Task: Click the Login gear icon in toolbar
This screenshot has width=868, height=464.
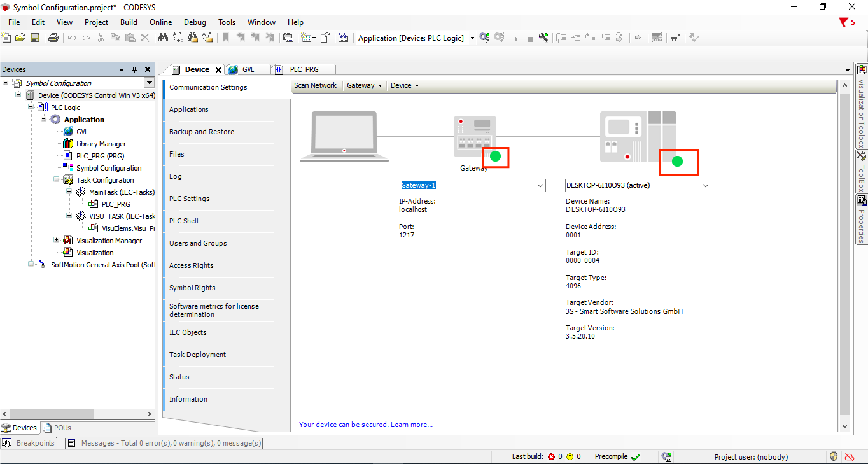Action: pyautogui.click(x=484, y=38)
